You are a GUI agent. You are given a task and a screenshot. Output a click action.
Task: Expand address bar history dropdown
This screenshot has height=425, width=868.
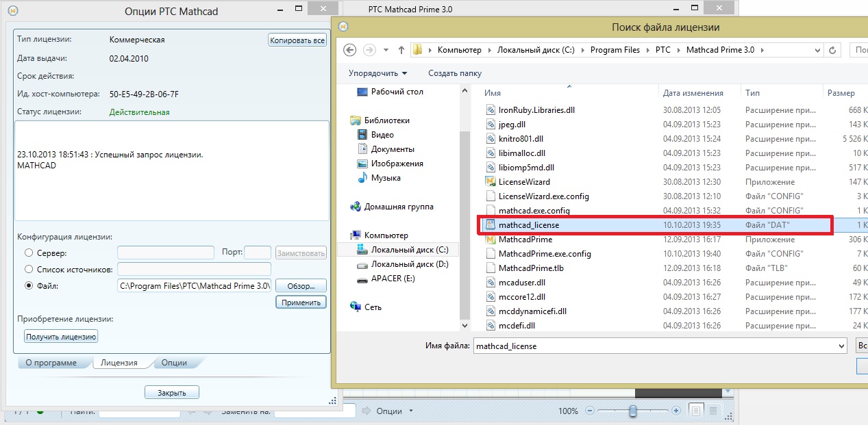[x=817, y=50]
